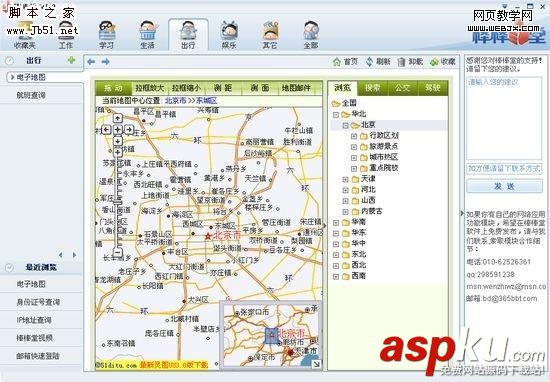The image size is (550, 382).
Task: Click the 卸载 uninstall button
Action: click(x=410, y=62)
